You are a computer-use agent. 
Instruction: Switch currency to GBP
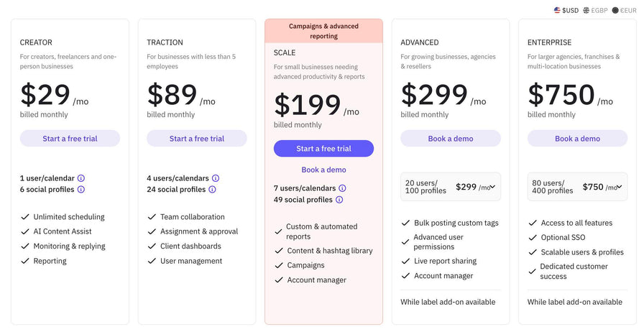595,10
